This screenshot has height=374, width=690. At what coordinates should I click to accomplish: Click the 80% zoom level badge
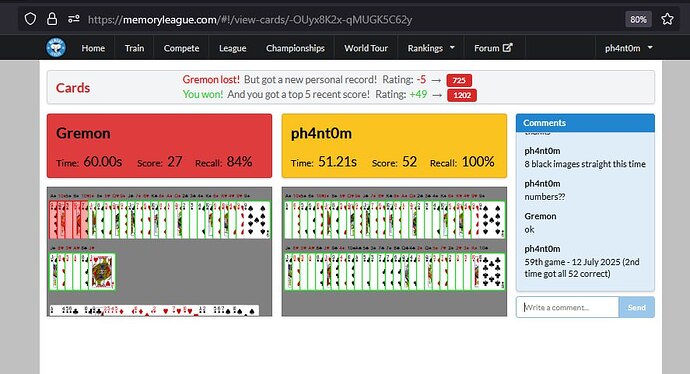(x=638, y=19)
